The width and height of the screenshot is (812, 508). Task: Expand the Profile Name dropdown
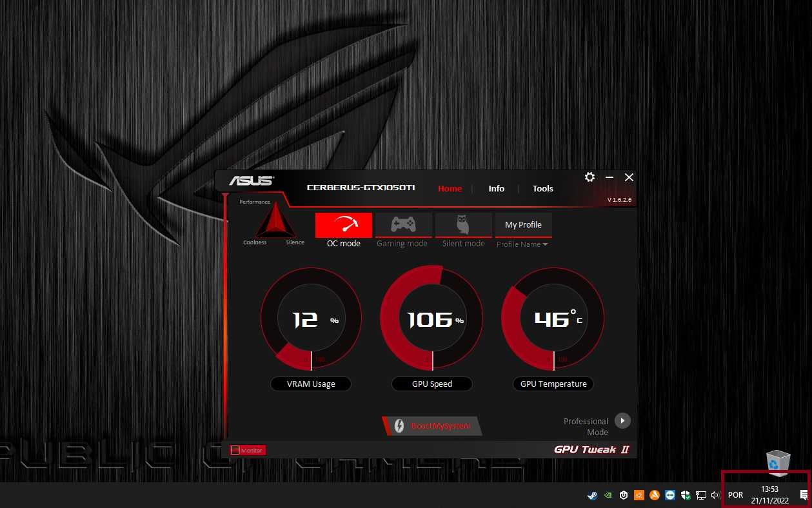(522, 244)
